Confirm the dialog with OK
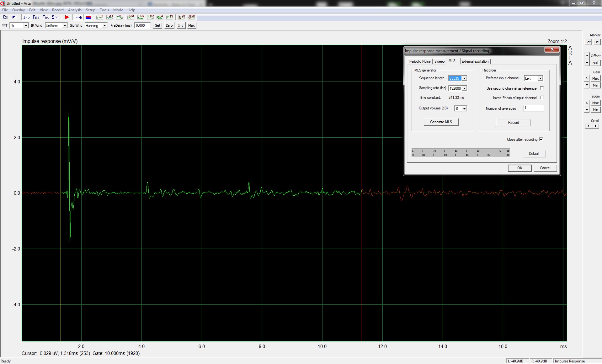602x364 pixels. [x=520, y=168]
